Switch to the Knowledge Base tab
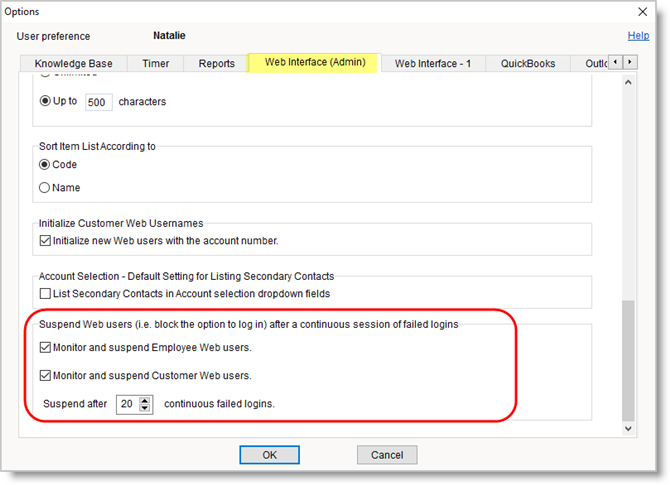The width and height of the screenshot is (670, 485). click(x=73, y=63)
